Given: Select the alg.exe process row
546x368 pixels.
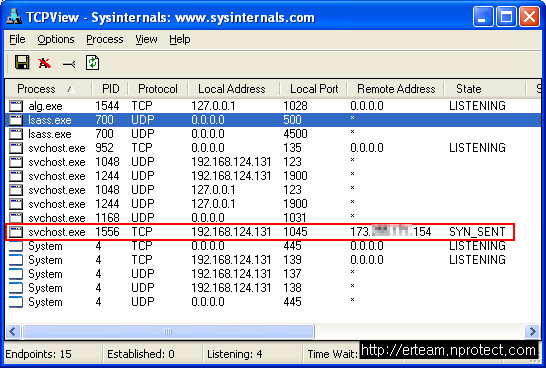Looking at the screenshot, I should point(273,106).
